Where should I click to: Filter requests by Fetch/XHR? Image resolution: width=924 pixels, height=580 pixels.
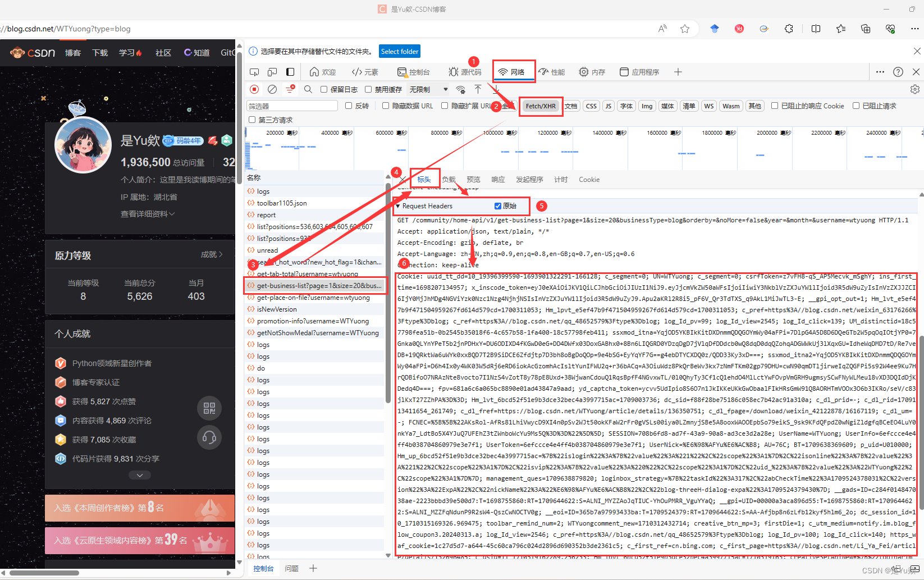coord(541,106)
